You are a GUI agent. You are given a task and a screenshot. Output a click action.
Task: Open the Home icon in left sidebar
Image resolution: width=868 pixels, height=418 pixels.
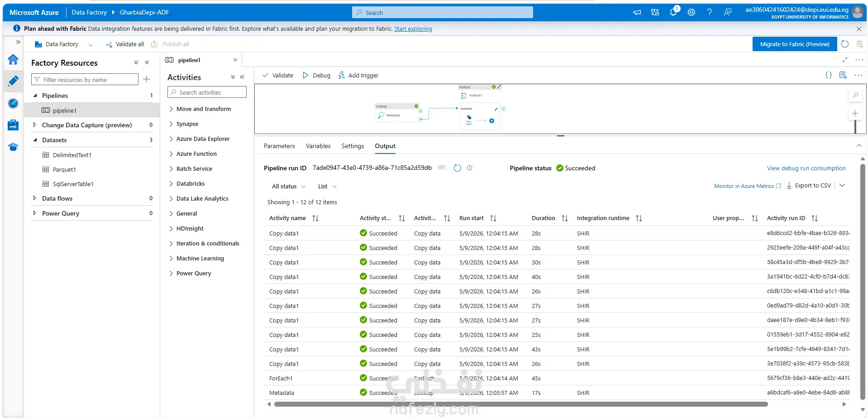point(13,60)
